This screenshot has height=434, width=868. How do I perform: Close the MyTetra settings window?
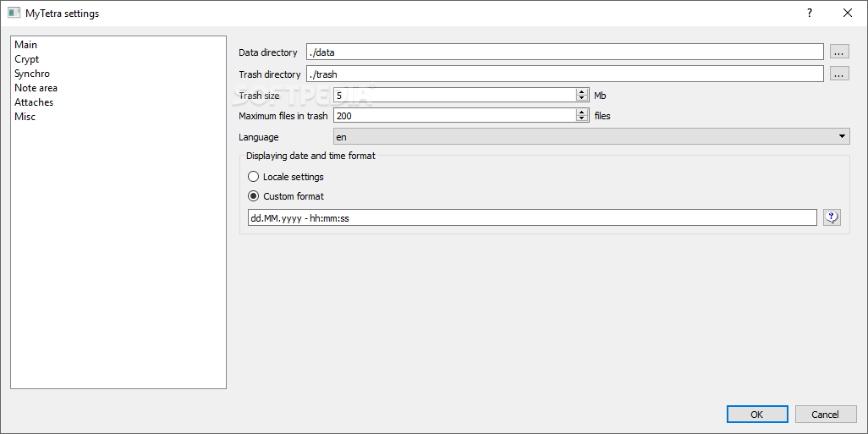[x=848, y=13]
